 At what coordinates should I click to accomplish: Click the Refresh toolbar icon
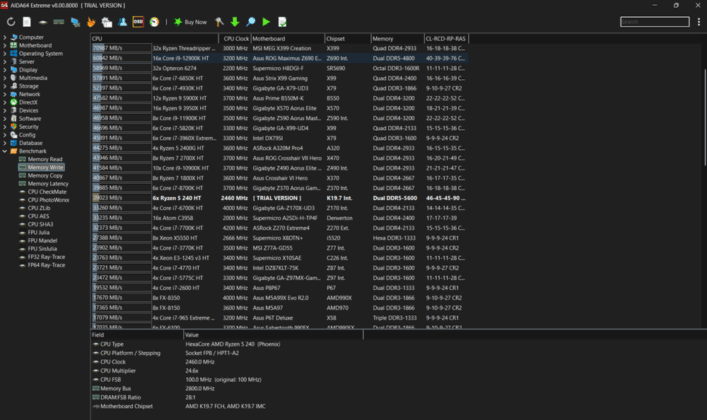(x=11, y=22)
